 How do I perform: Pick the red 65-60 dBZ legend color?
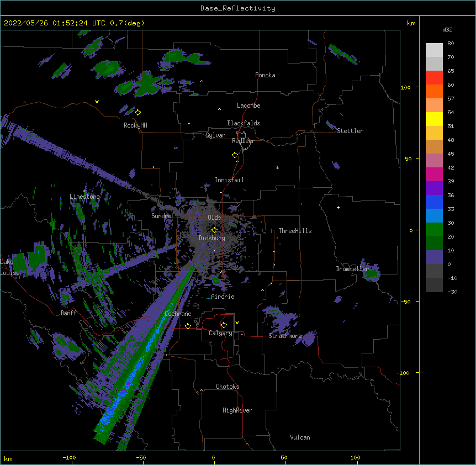point(434,78)
